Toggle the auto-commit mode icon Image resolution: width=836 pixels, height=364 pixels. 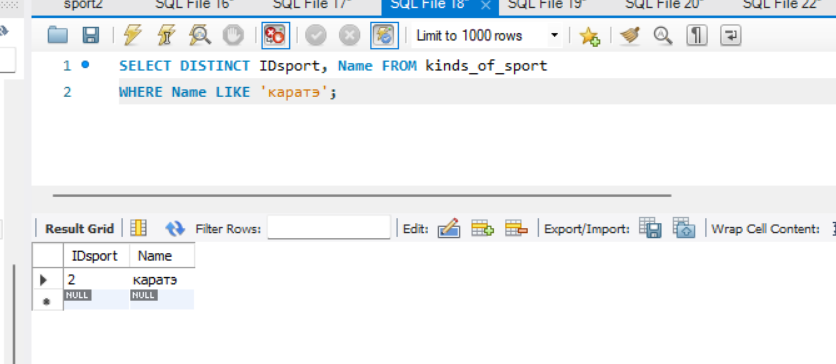[384, 36]
